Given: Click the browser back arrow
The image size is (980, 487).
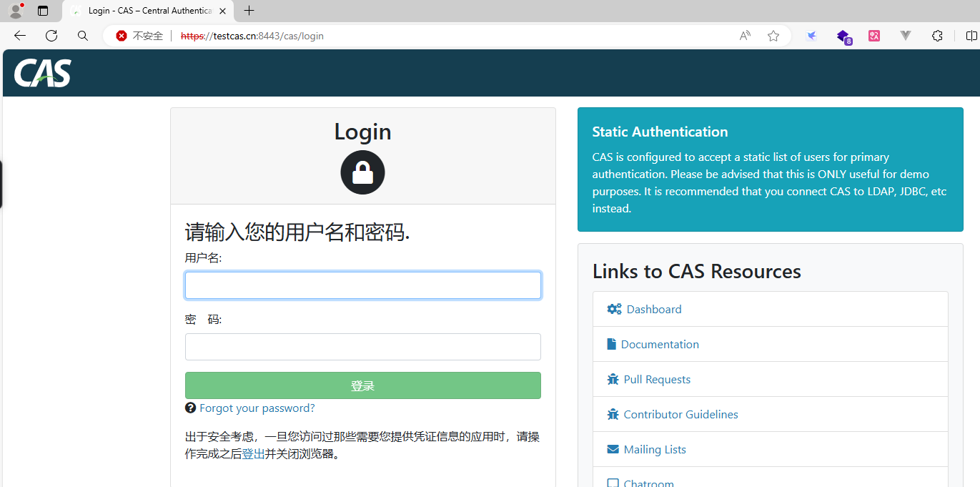Looking at the screenshot, I should pos(19,36).
